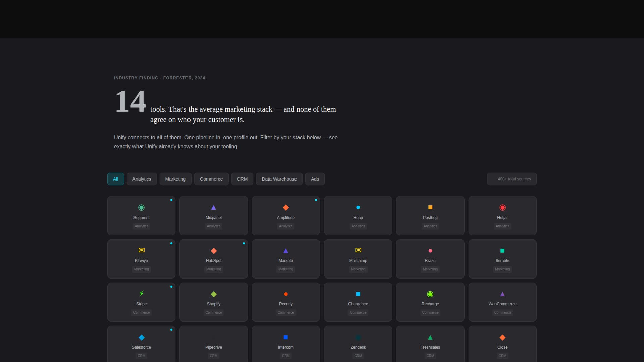Image resolution: width=644 pixels, height=362 pixels.
Task: Click the pink Braze dot icon
Action: [x=430, y=251]
